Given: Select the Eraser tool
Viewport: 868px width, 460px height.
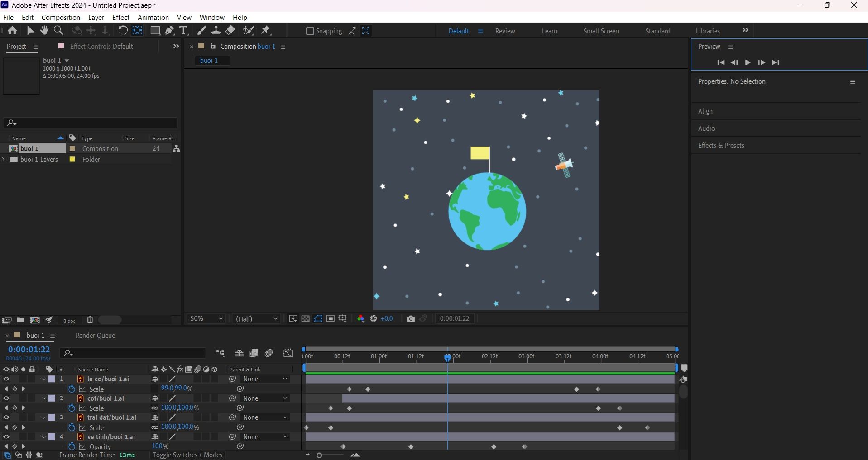Looking at the screenshot, I should pos(230,30).
